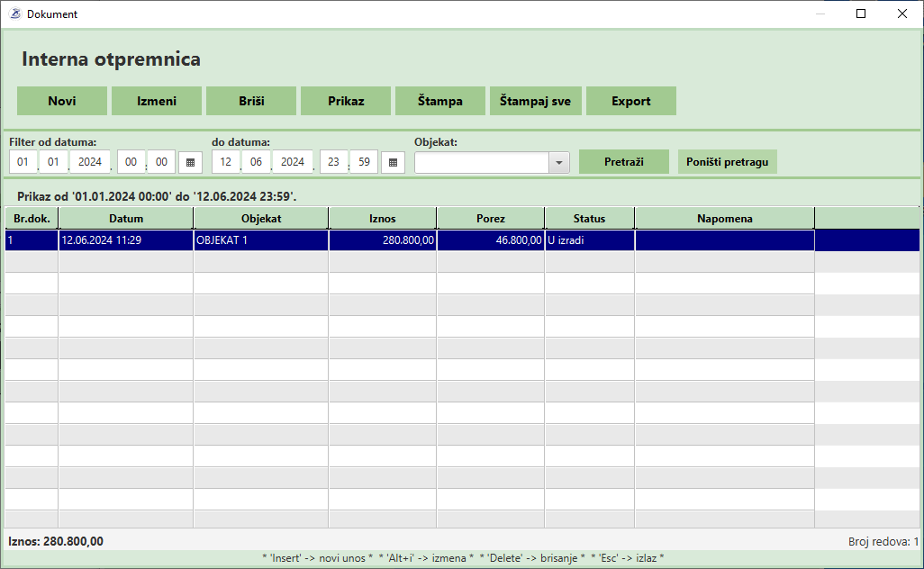Screen dimensions: 924x569
Task: Print document using Štampa button
Action: [x=439, y=101]
